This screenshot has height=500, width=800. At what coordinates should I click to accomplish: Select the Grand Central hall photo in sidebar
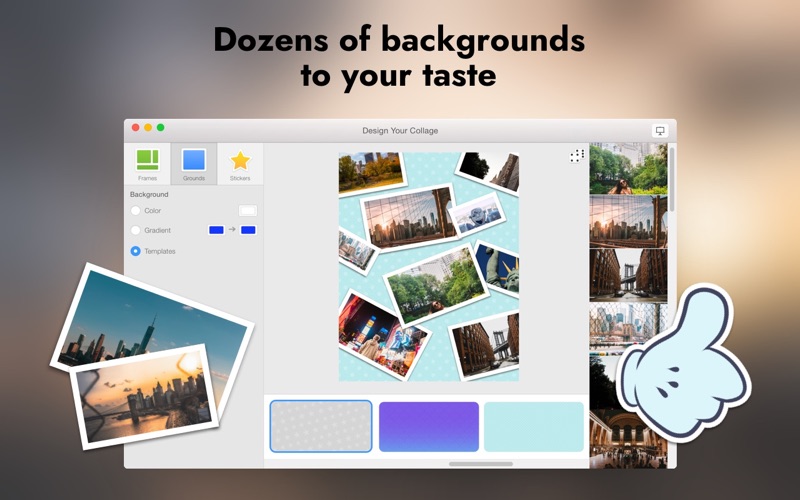tap(628, 438)
